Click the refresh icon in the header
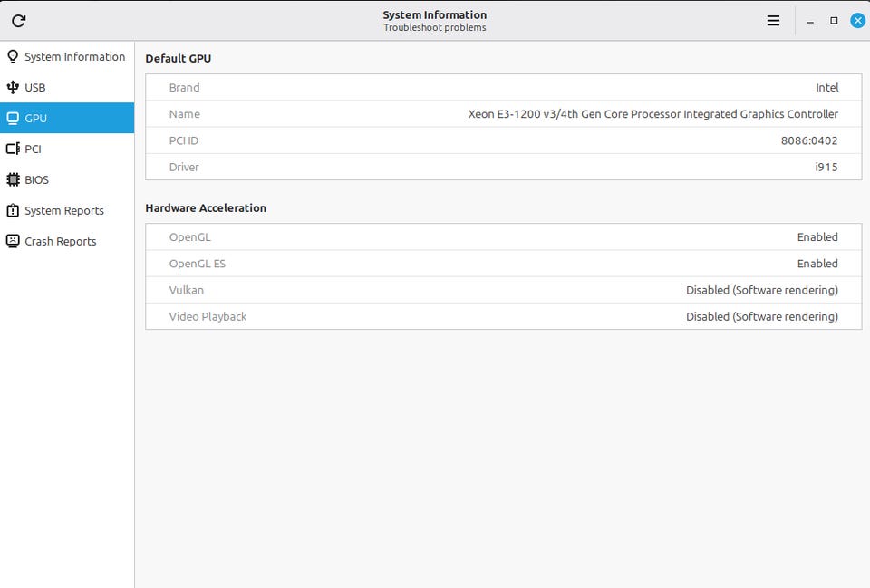870x588 pixels. (19, 21)
